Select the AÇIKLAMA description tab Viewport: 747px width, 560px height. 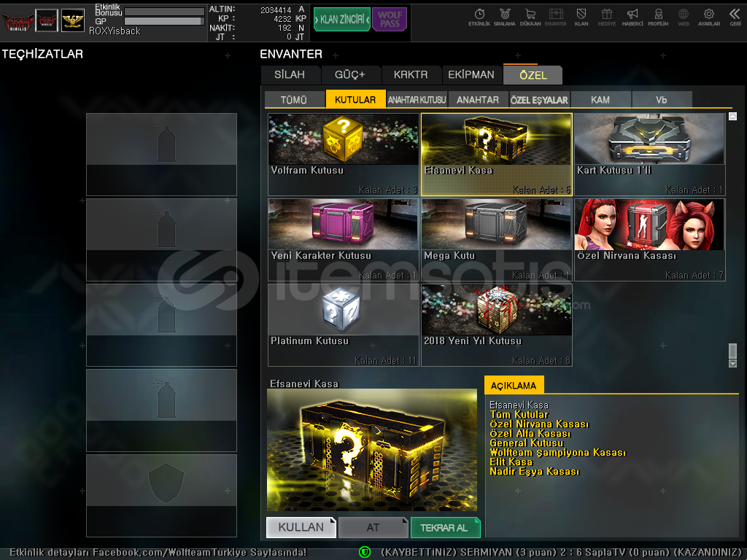tap(514, 385)
